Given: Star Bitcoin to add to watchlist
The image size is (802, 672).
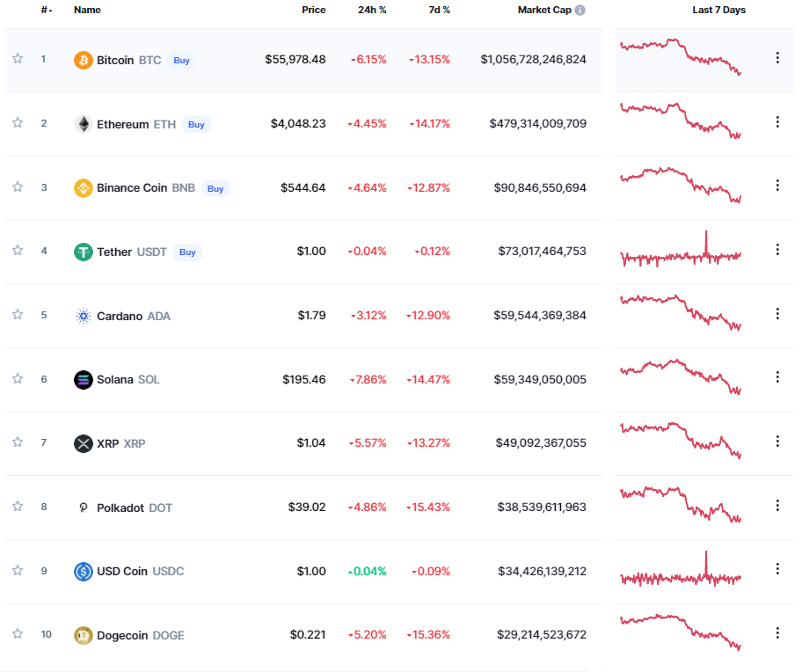Looking at the screenshot, I should tap(18, 59).
